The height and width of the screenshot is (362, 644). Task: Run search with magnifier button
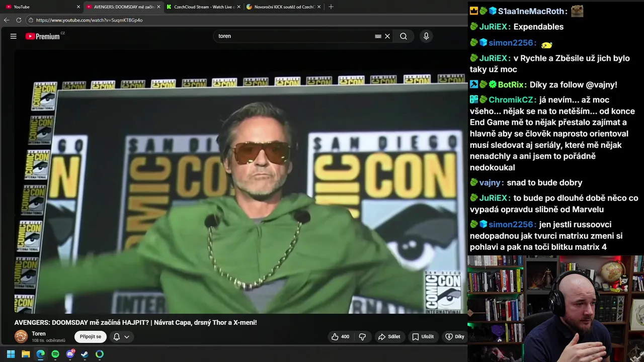click(404, 36)
